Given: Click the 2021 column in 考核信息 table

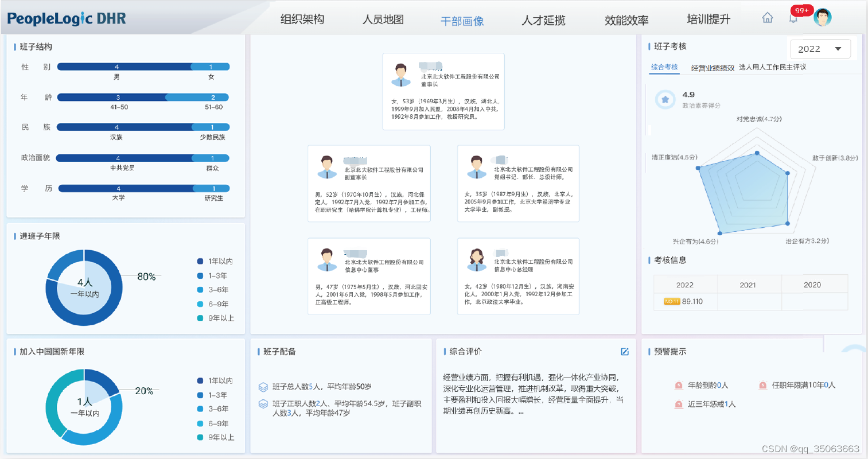Looking at the screenshot, I should click(749, 284).
